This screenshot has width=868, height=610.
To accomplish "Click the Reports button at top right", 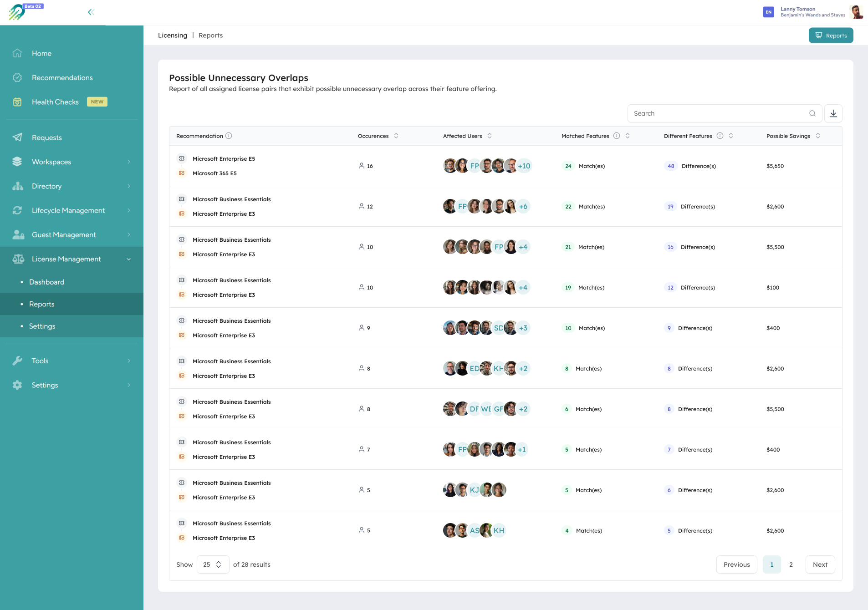I will [x=831, y=35].
